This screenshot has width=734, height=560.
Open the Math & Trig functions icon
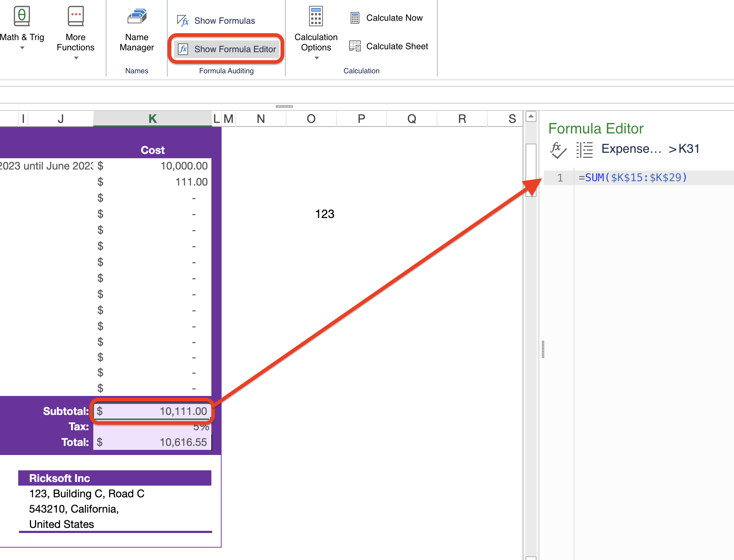coord(22,15)
